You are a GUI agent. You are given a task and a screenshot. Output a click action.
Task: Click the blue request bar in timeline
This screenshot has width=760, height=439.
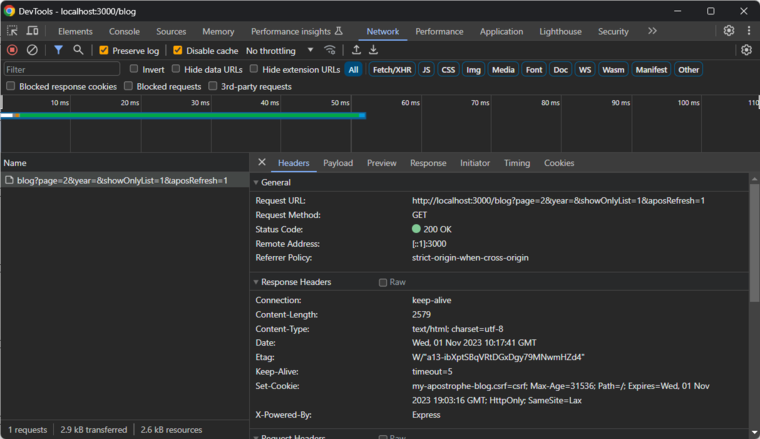click(x=183, y=115)
